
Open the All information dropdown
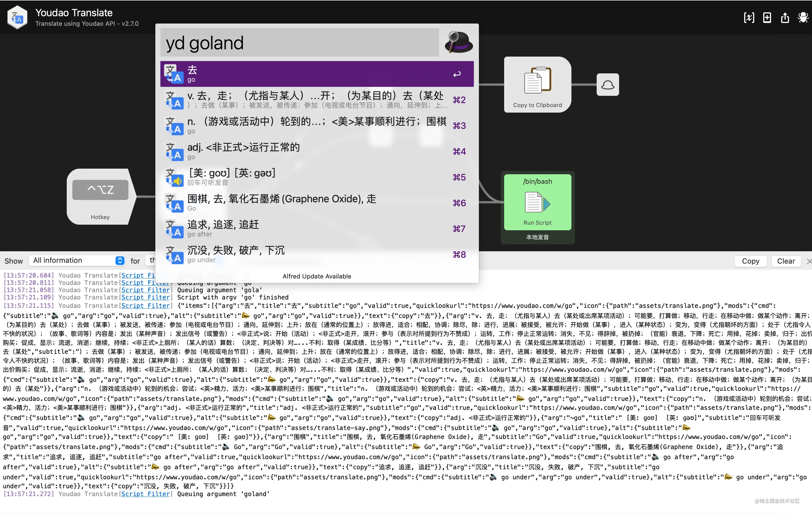pyautogui.click(x=77, y=260)
